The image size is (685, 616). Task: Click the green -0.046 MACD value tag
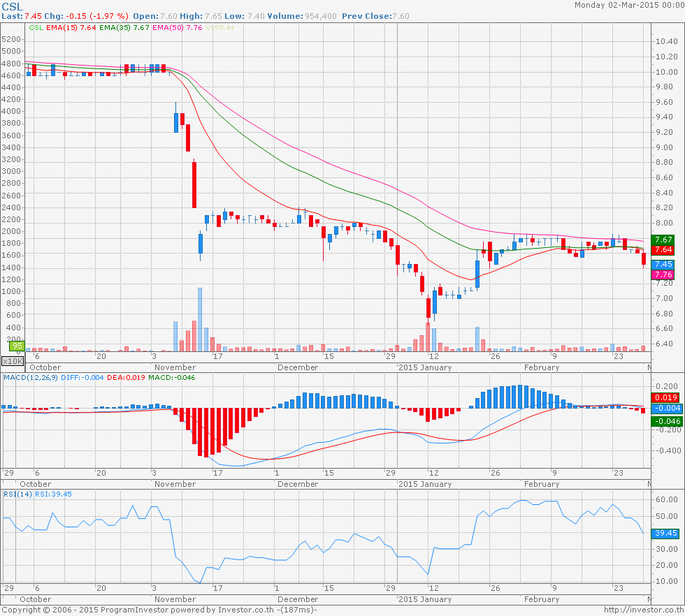point(665,421)
